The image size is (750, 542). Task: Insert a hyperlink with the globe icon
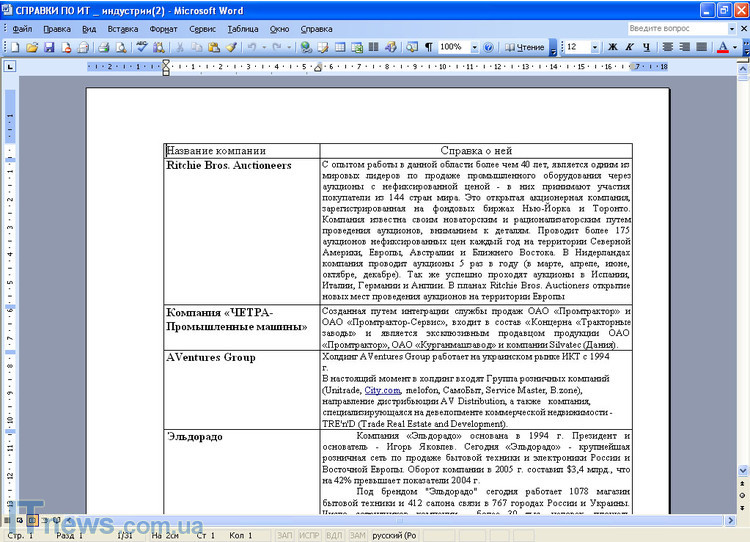306,47
